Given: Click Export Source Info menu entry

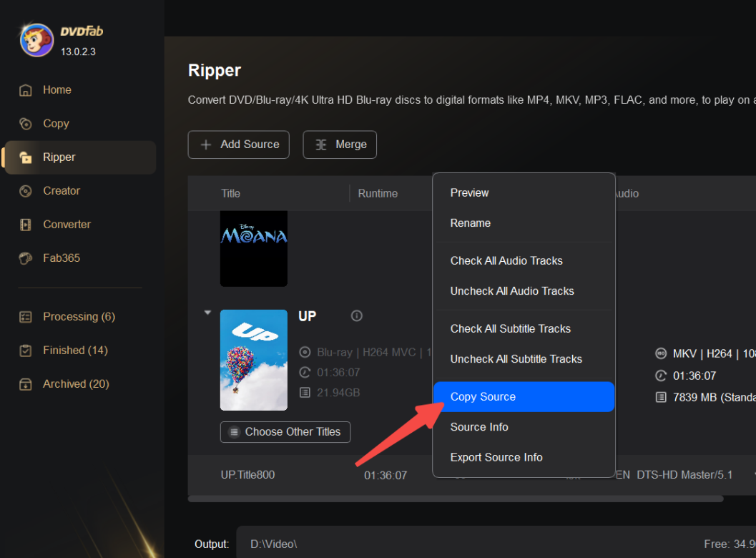Looking at the screenshot, I should [496, 458].
